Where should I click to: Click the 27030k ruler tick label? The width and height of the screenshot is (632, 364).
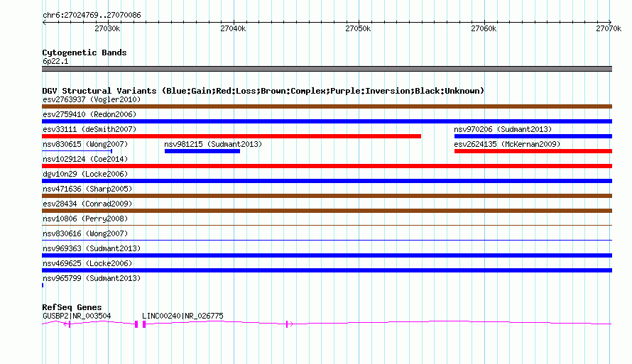pos(107,28)
